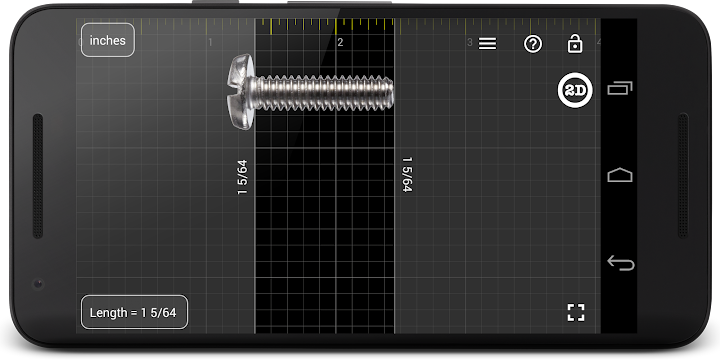This screenshot has height=360, width=720.
Task: Open the hamburger menu icon
Action: point(487,44)
